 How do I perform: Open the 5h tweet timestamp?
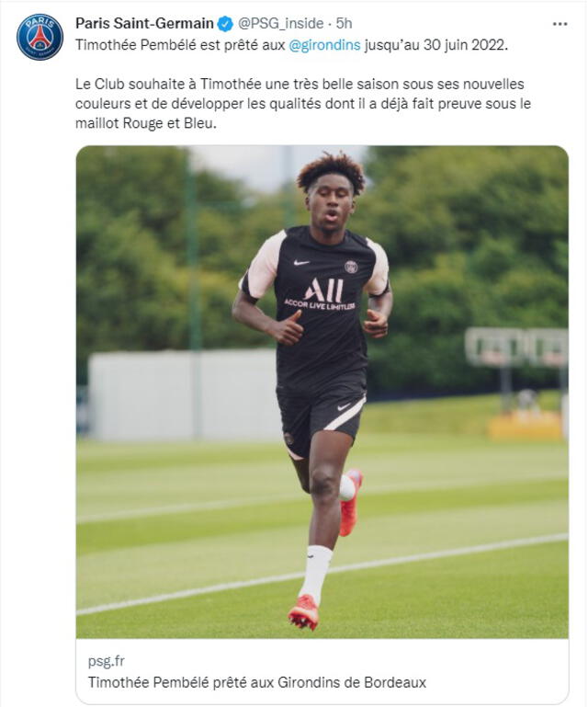345,23
